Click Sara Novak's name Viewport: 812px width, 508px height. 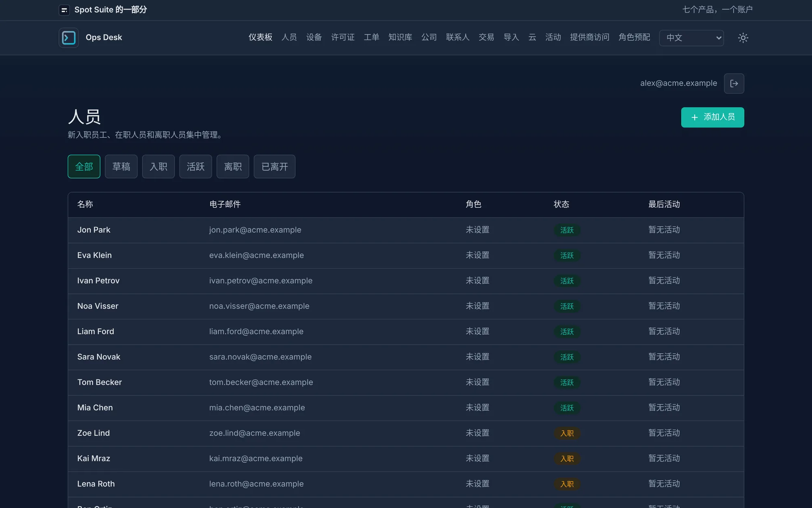tap(99, 357)
